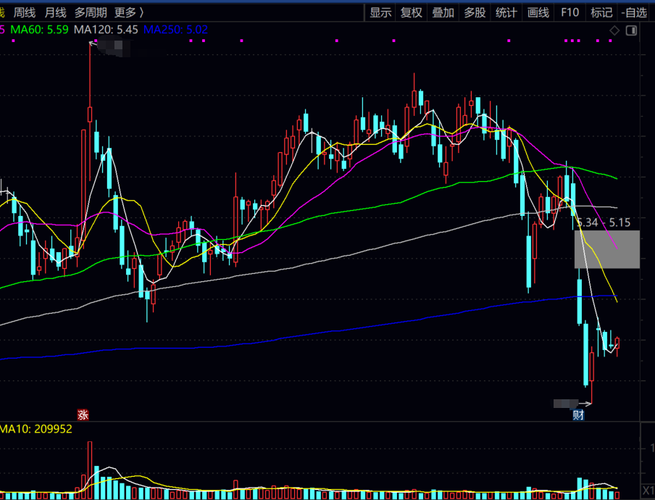
Task: Select the volume MA10: 209952 label
Action: point(36,429)
